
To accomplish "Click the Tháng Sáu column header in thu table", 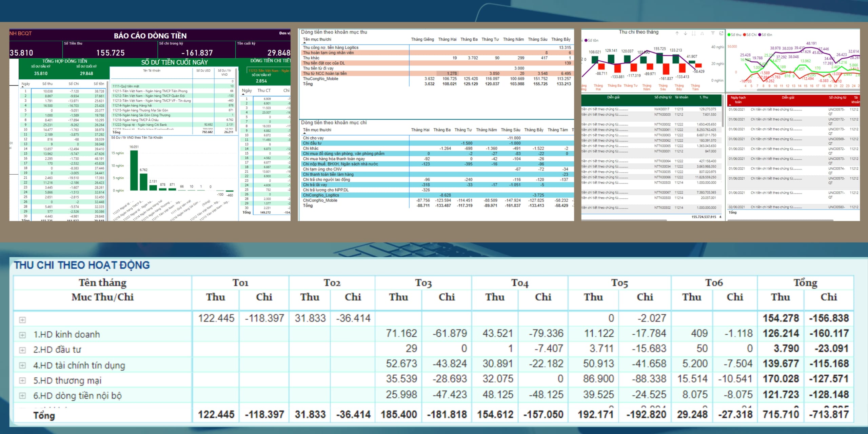I will (537, 39).
